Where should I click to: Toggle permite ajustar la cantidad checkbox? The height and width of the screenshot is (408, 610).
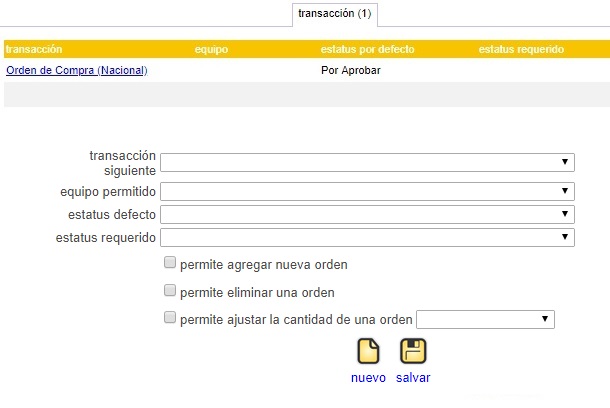pyautogui.click(x=170, y=317)
